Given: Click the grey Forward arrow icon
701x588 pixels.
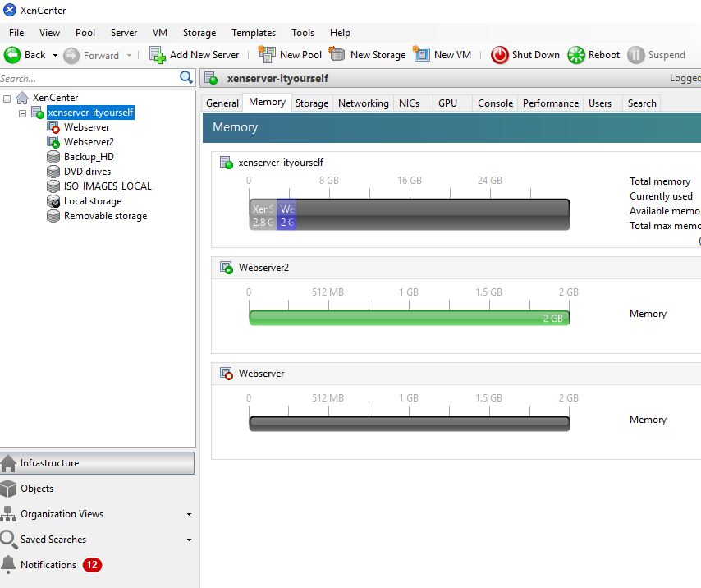Looking at the screenshot, I should coord(71,56).
